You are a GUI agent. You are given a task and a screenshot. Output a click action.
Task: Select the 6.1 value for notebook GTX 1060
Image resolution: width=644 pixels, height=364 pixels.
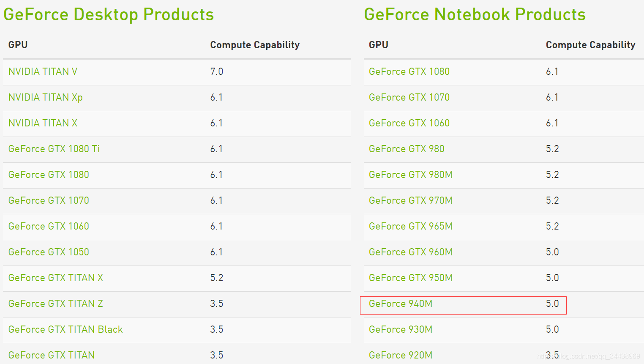point(552,123)
